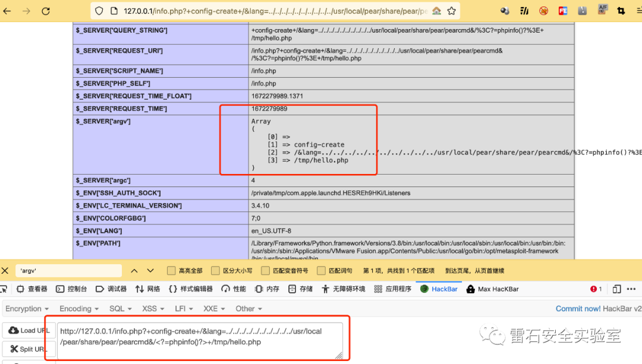Switch to 控制台 Console tab
The height and width of the screenshot is (364, 642).
[71, 289]
